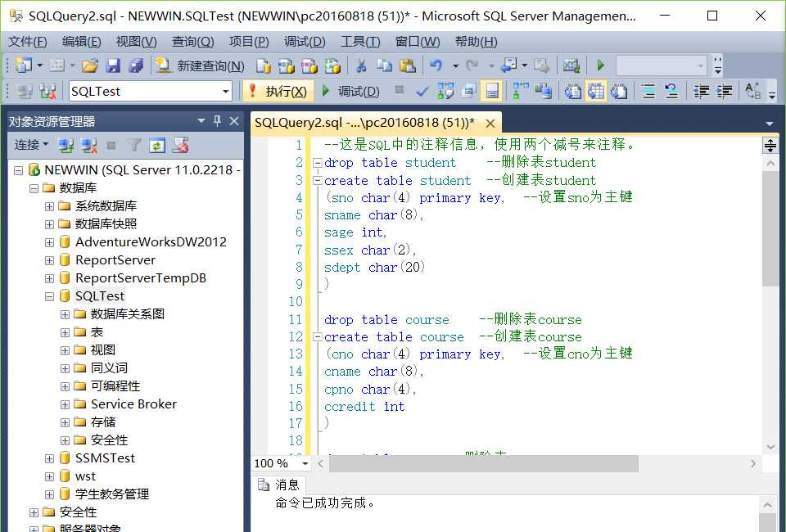Click the Uncomment Selected Lines icon
This screenshot has width=786, height=532.
pyautogui.click(x=671, y=91)
